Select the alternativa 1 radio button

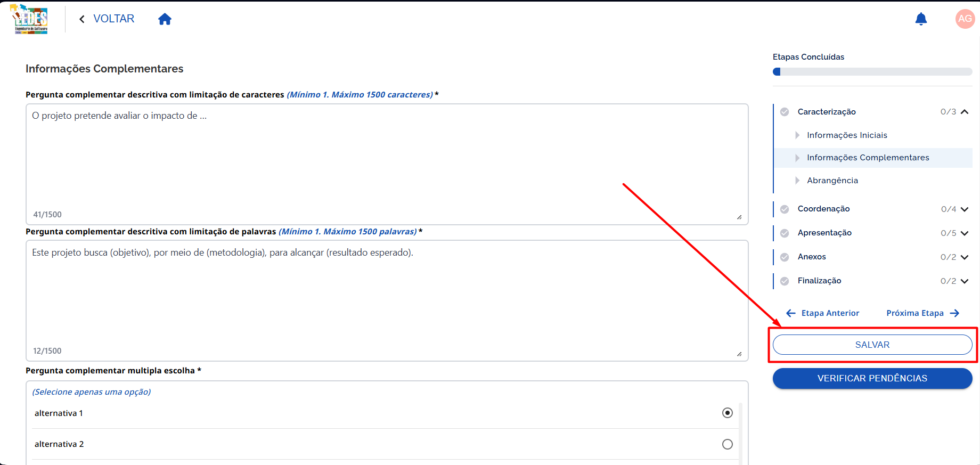[x=728, y=413]
